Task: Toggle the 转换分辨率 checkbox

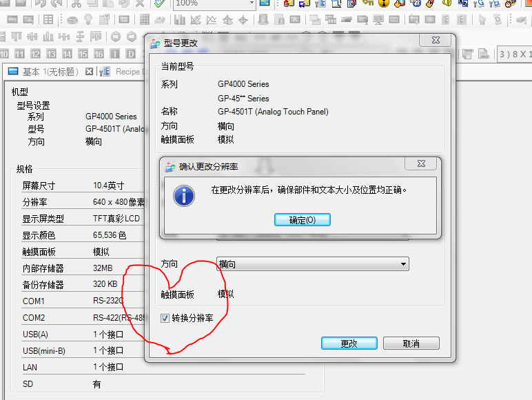Action: click(165, 318)
